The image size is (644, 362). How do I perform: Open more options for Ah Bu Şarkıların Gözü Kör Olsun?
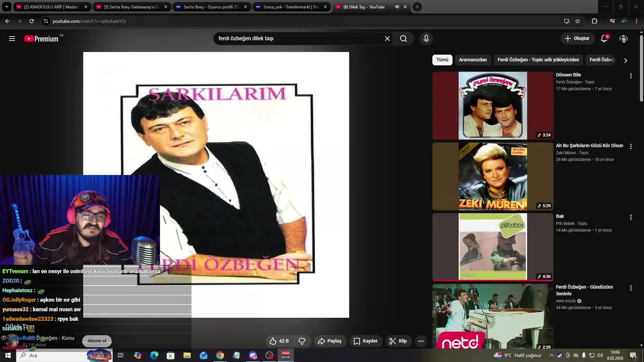coord(630,146)
